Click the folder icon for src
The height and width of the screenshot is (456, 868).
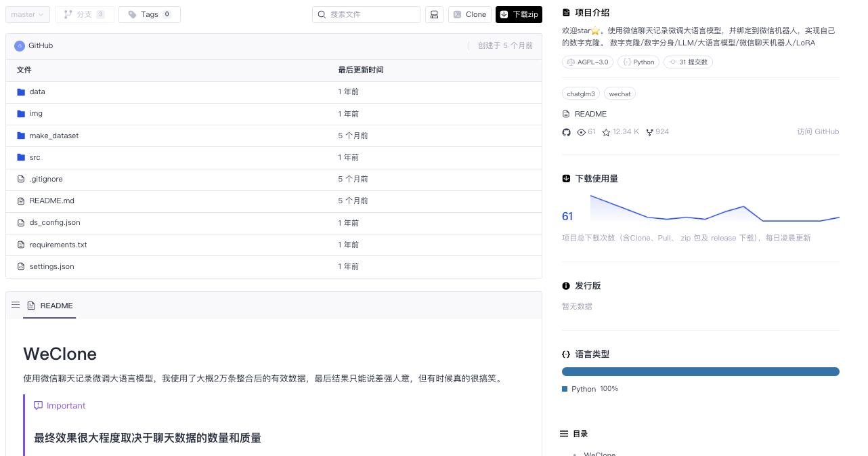pyautogui.click(x=21, y=157)
